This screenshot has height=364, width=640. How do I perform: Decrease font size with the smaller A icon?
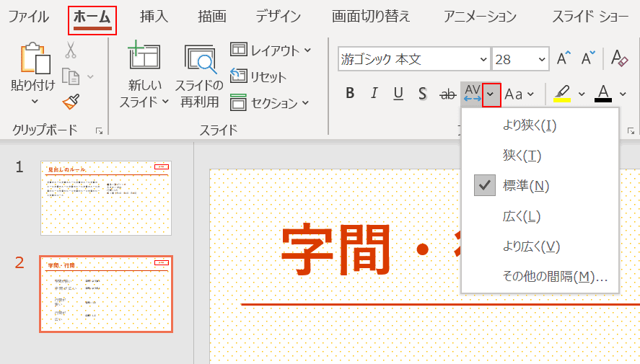588,58
